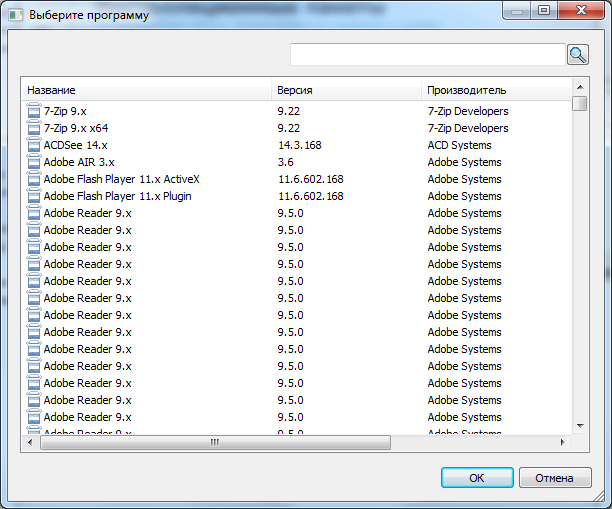Click version 9.22 in the 7-Zip 9.x x64 row
This screenshot has height=509, width=612.
288,128
